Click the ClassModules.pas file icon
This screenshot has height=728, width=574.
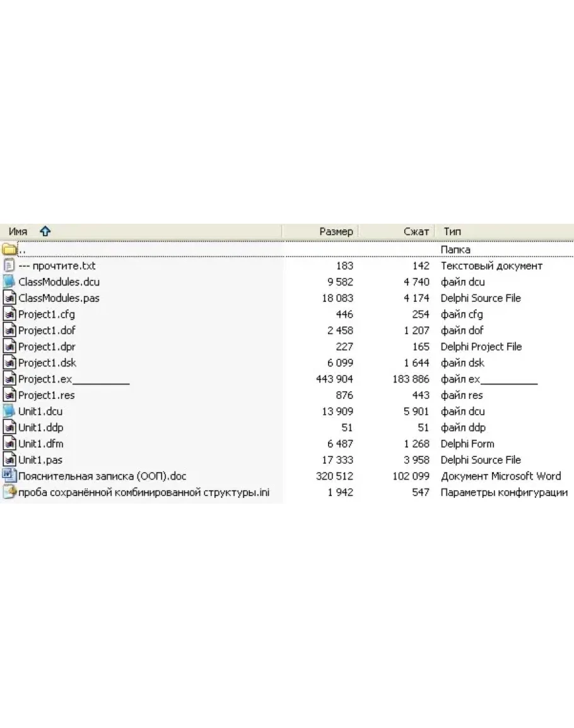[9, 298]
